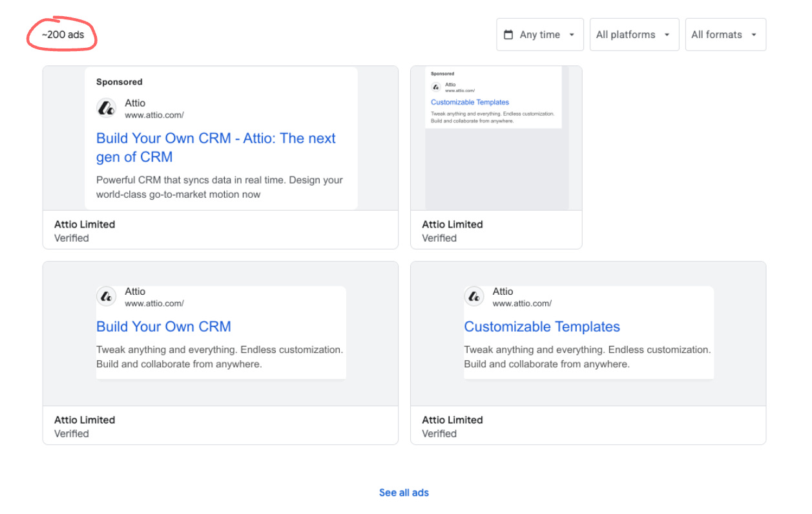Open the small Customizable Templates ad with Sponsored label
812x514 pixels.
coord(496,157)
